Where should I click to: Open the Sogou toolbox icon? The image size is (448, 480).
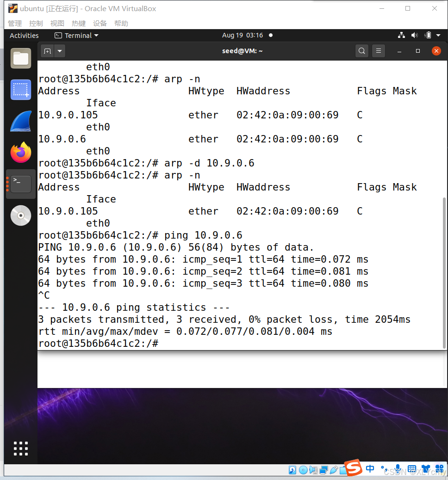pyautogui.click(x=439, y=469)
